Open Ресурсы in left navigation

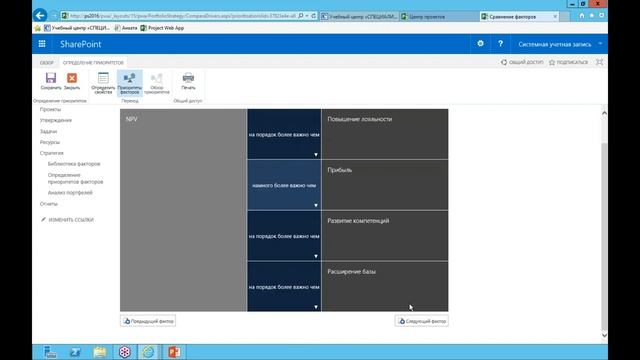[50, 142]
